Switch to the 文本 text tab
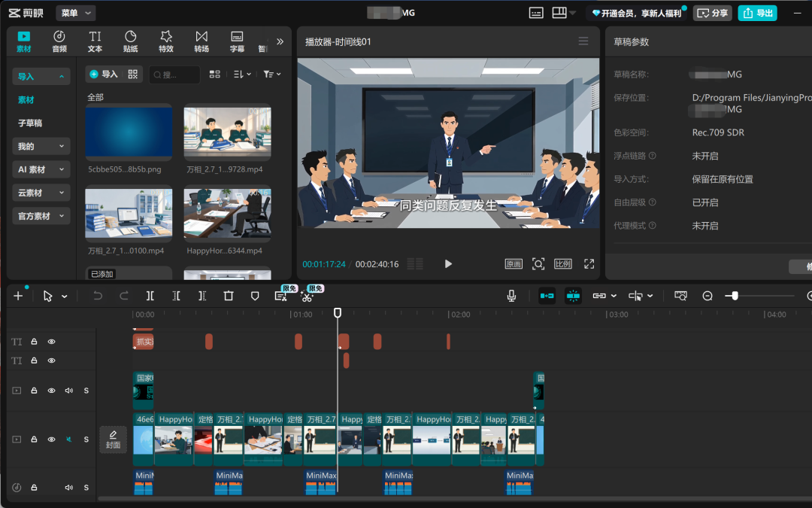The height and width of the screenshot is (508, 812). (x=95, y=41)
